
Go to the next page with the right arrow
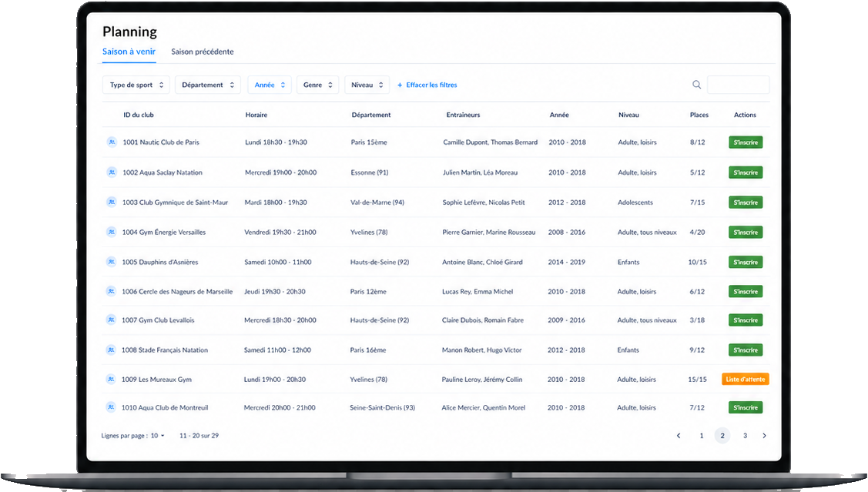coord(765,436)
